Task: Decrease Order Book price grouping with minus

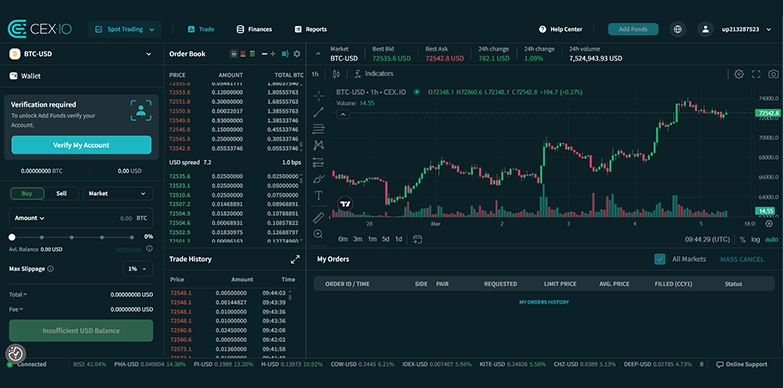Action: [264, 54]
